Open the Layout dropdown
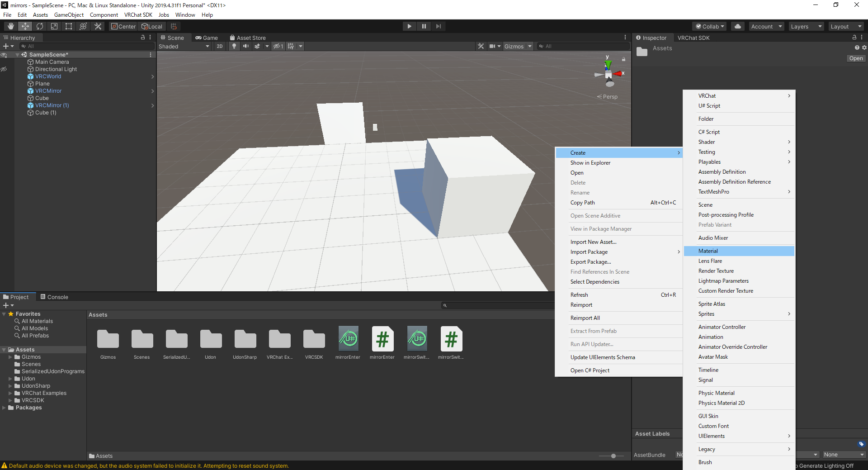The height and width of the screenshot is (470, 868). click(846, 26)
